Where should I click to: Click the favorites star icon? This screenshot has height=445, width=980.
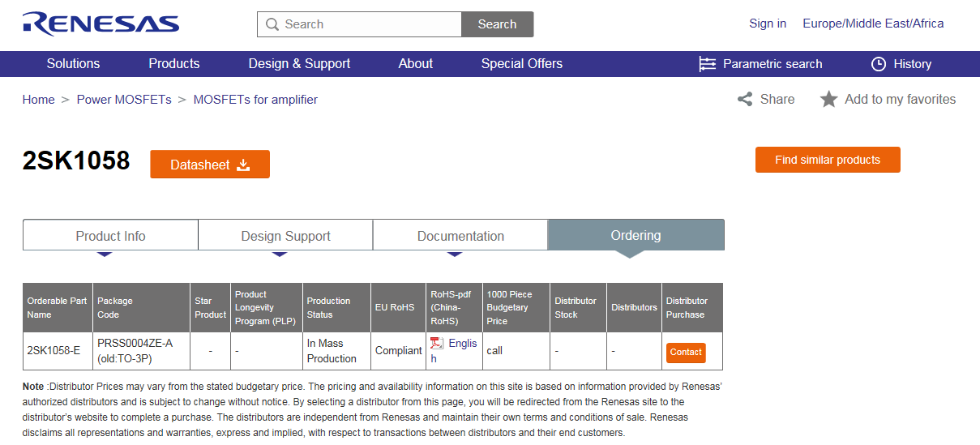pyautogui.click(x=828, y=99)
